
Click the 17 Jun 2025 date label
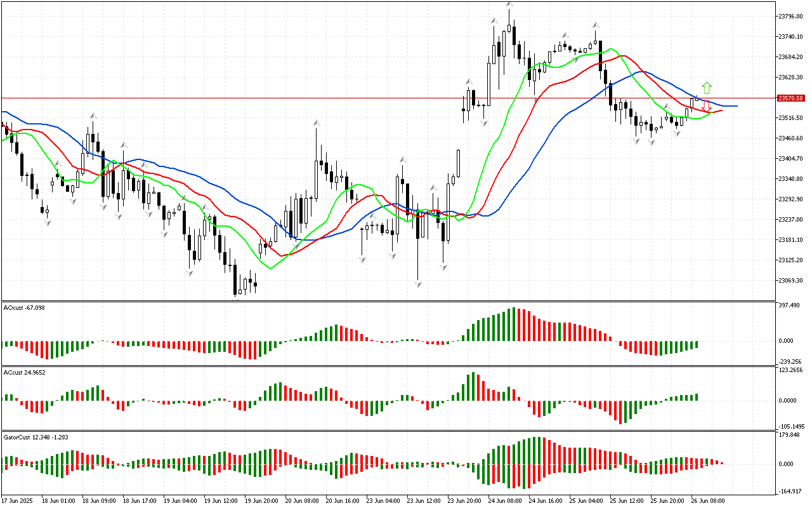(x=20, y=501)
